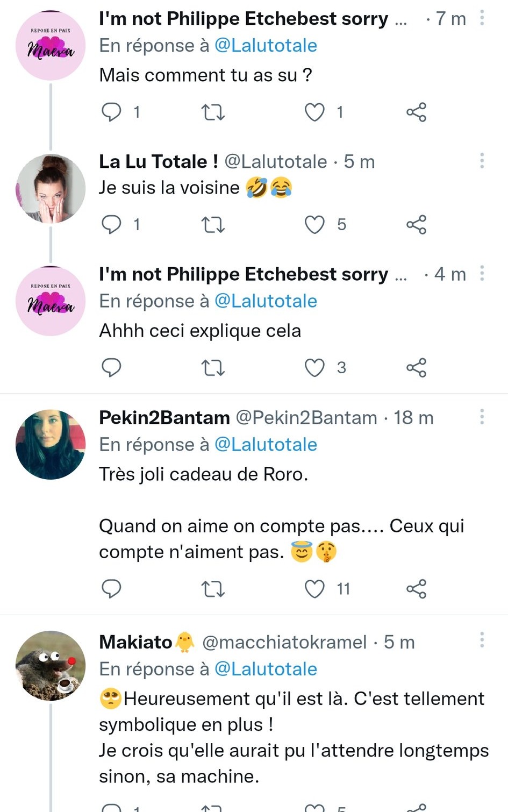Screen dimensions: 508x812
Task: Like the "Mais comment tu as su ?" tweet
Action: (x=315, y=112)
